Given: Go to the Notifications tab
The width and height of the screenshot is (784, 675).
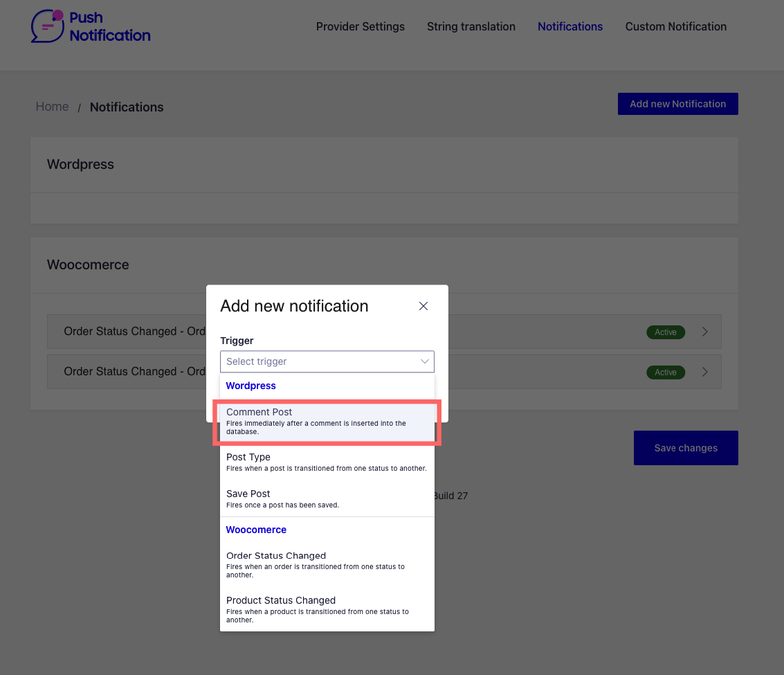Looking at the screenshot, I should coord(570,26).
